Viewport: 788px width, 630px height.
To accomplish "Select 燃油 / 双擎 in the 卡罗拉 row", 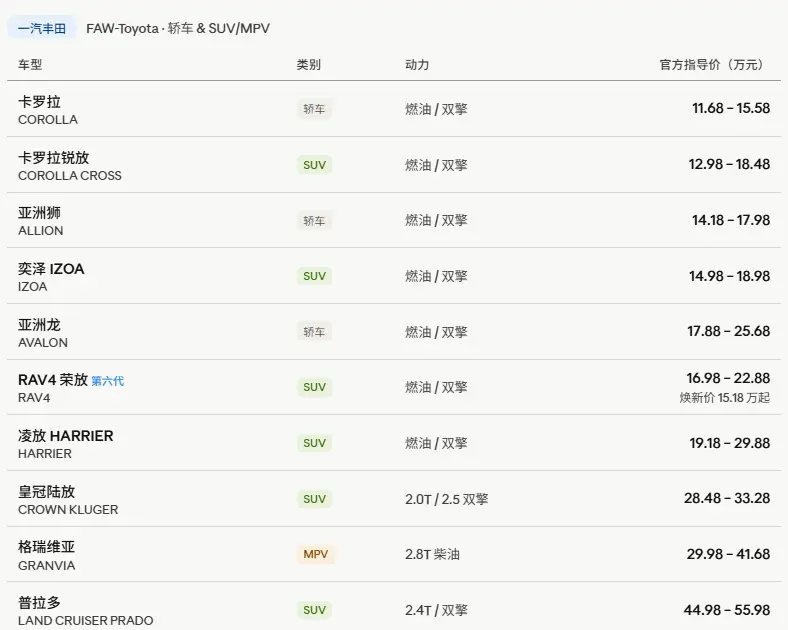I will pos(436,109).
